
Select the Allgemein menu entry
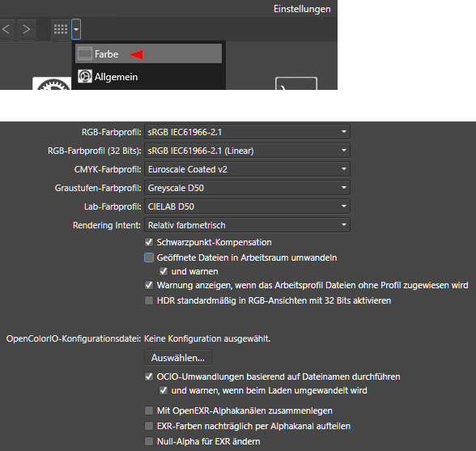[x=148, y=77]
